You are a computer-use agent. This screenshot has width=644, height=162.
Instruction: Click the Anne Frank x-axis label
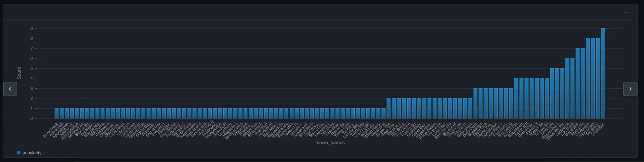click(51, 130)
